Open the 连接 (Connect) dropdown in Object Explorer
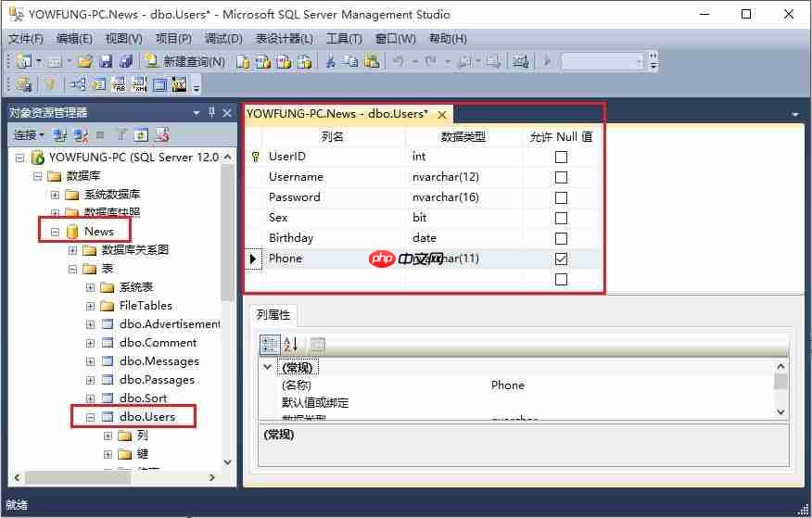 tap(29, 135)
